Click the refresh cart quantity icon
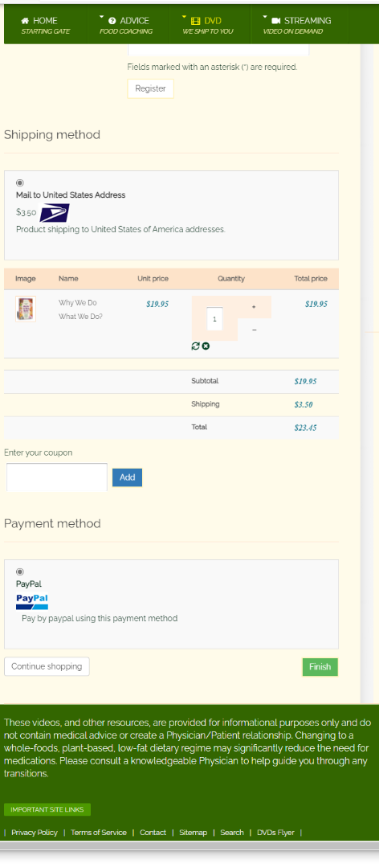 tap(195, 346)
